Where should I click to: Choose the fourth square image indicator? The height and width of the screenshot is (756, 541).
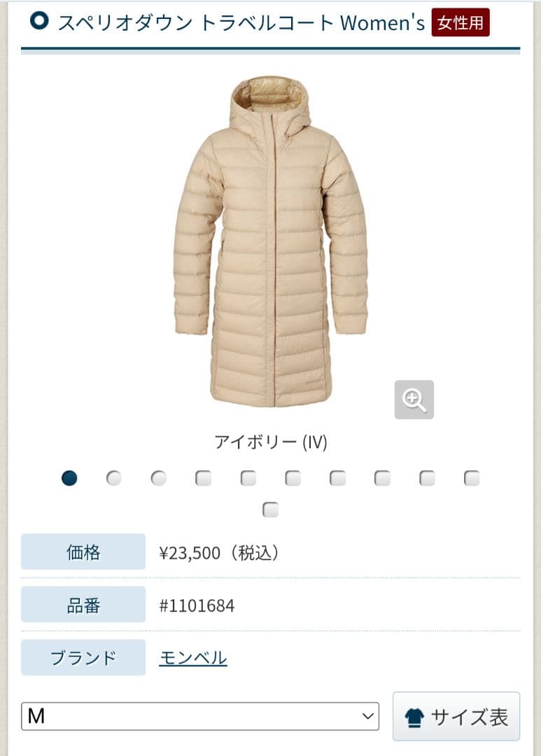pos(204,478)
